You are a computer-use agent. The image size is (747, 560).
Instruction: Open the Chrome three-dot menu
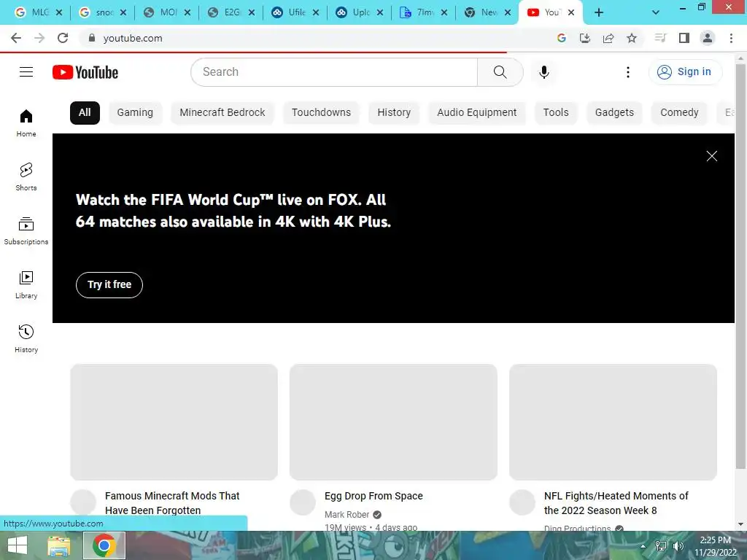(x=731, y=38)
